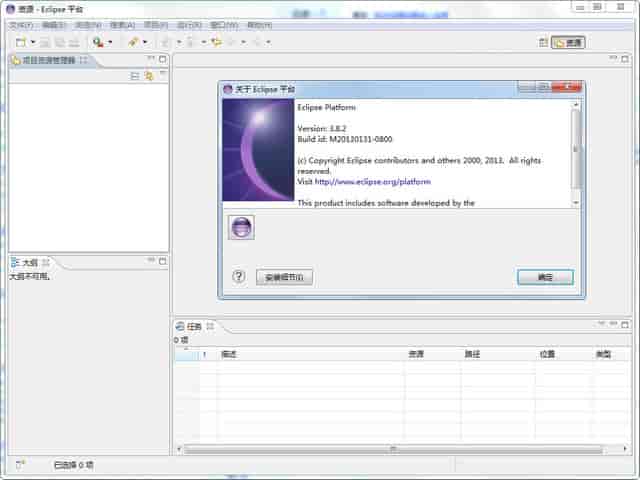640x480 pixels.
Task: Sort tasks by Resource column header
Action: 433,354
